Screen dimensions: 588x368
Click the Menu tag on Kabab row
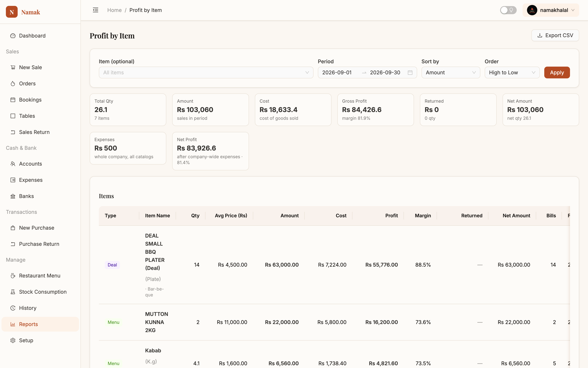pos(114,363)
